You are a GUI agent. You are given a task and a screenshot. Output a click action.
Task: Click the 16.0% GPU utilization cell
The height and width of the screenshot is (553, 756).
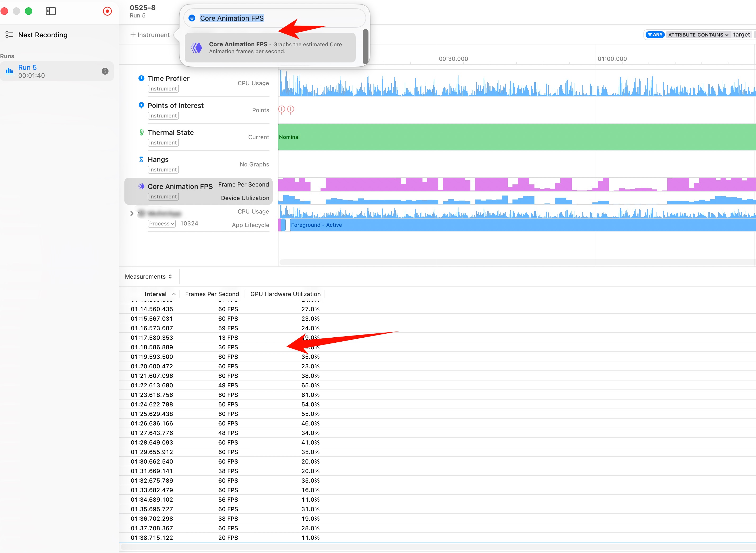pos(310,490)
